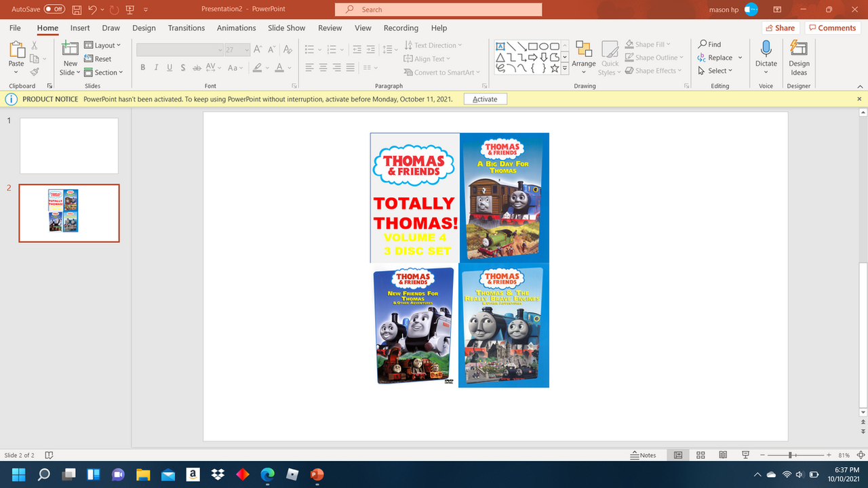868x488 pixels.
Task: Open the Align Text dropdown
Action: pyautogui.click(x=427, y=59)
